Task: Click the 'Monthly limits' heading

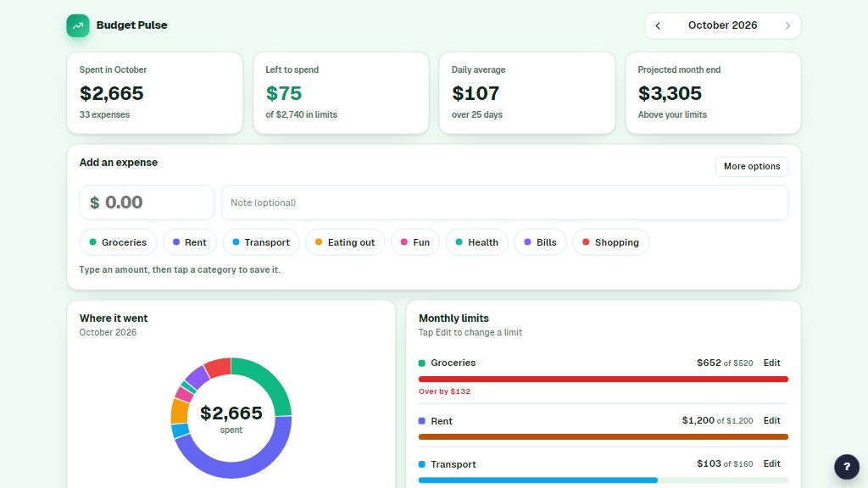Action: (454, 319)
